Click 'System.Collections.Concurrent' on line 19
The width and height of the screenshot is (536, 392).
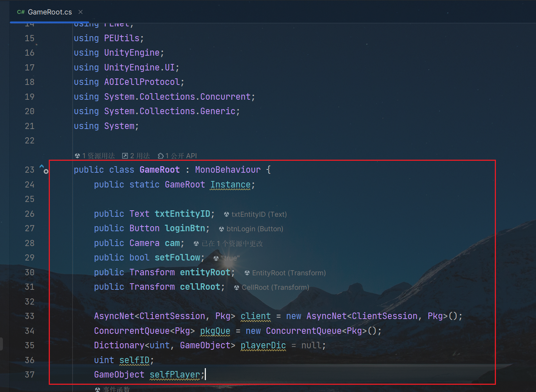(177, 97)
